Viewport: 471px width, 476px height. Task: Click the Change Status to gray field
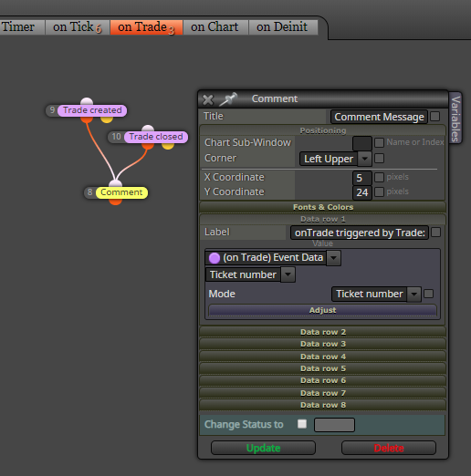(334, 425)
